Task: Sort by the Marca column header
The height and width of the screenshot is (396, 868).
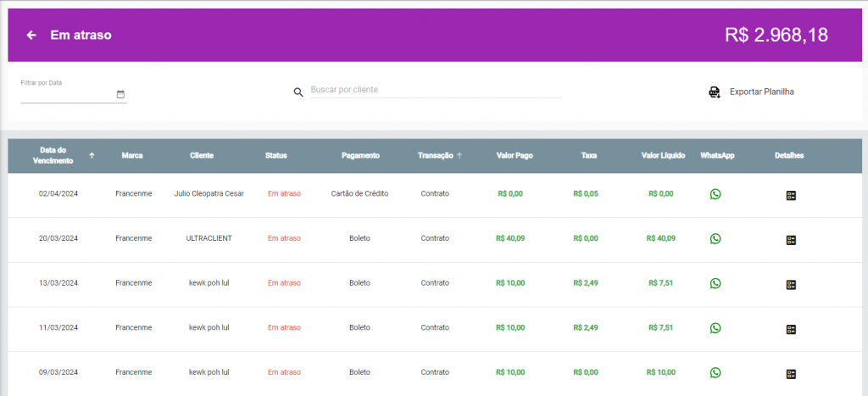Action: coord(132,156)
